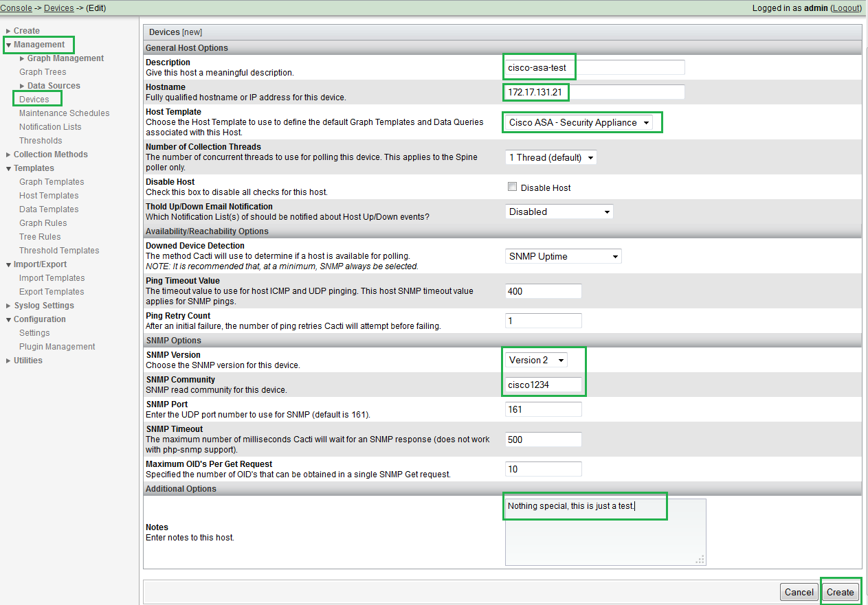Viewport: 868px width, 605px height.
Task: Expand the Collection Methods section arrow
Action: click(x=8, y=155)
